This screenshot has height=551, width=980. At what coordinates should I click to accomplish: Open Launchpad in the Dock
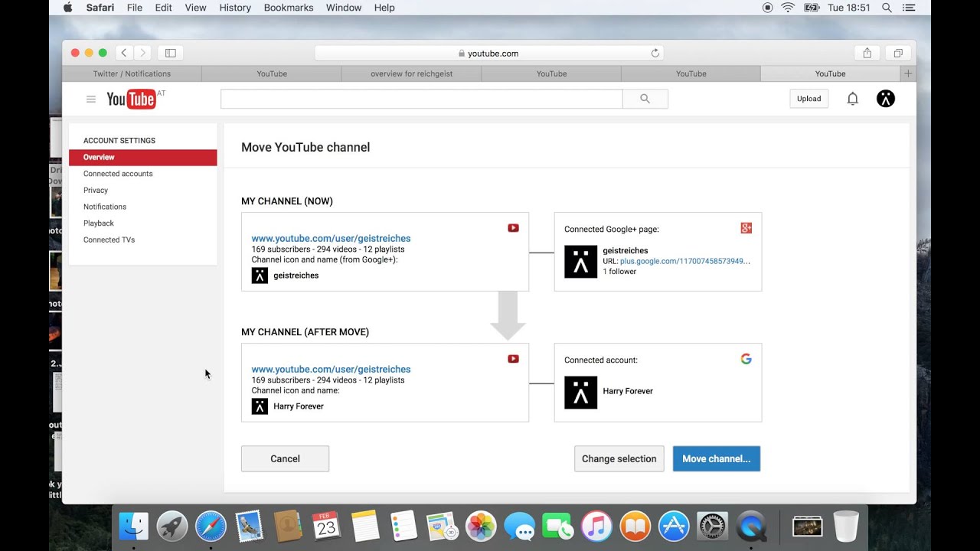172,527
